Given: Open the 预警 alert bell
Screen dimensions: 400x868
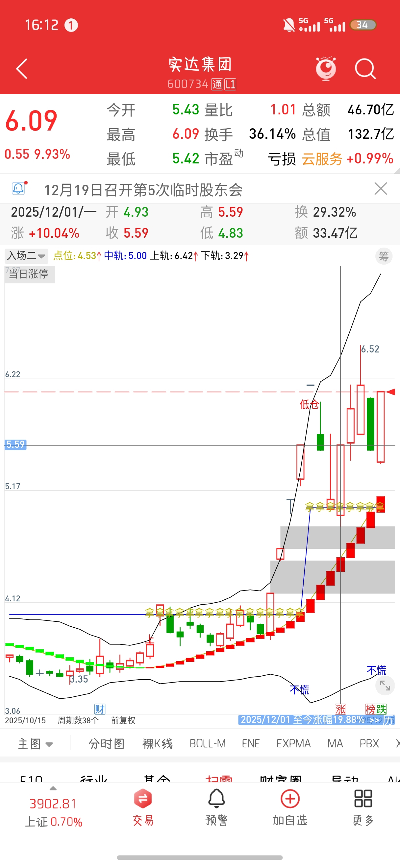Looking at the screenshot, I should click(216, 808).
